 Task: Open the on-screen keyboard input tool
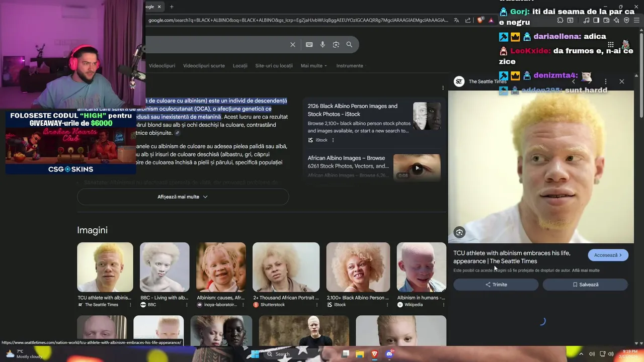pos(309,44)
